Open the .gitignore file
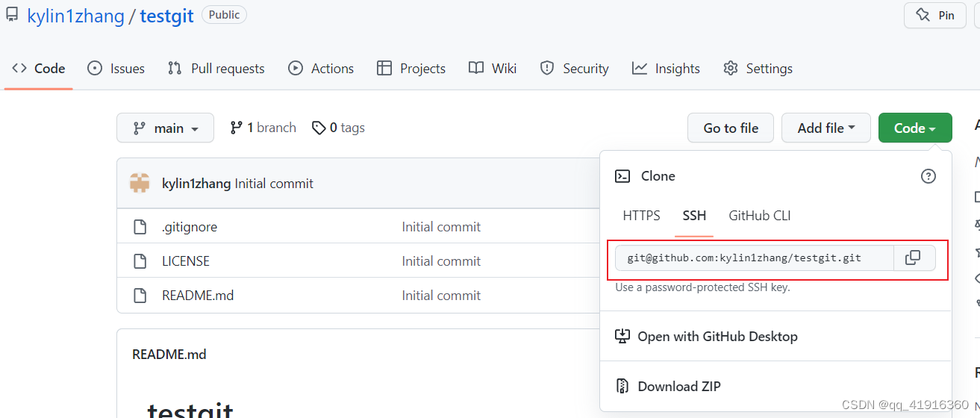Screen dimensions: 980x418 pyautogui.click(x=190, y=227)
